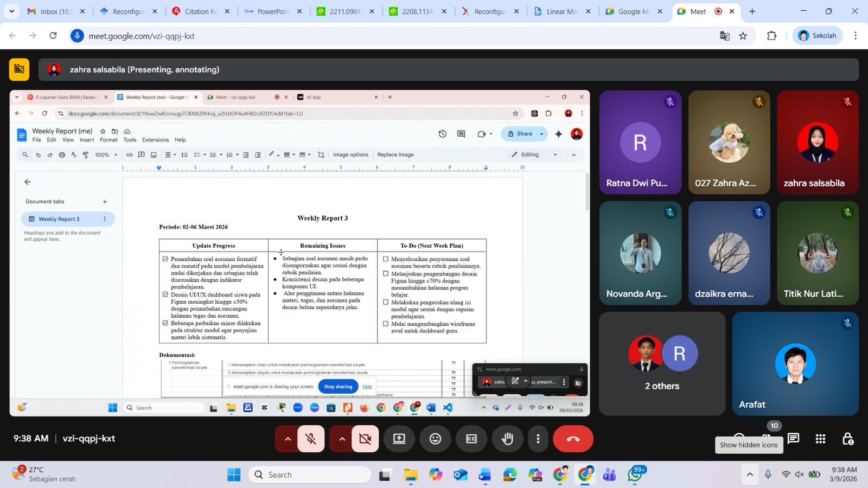Click the Gemini sparkle icon in shared Docs
This screenshot has width=868, height=488.
point(559,134)
